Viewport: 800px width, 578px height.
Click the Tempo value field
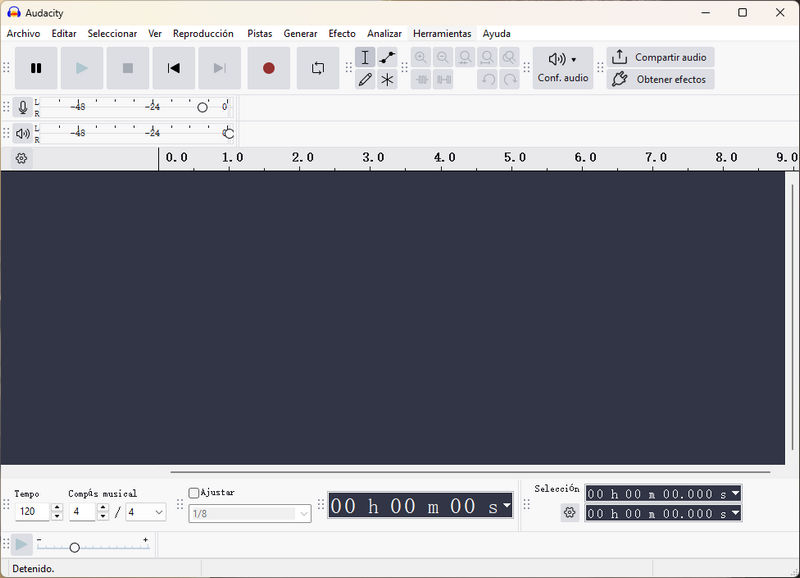coord(33,512)
